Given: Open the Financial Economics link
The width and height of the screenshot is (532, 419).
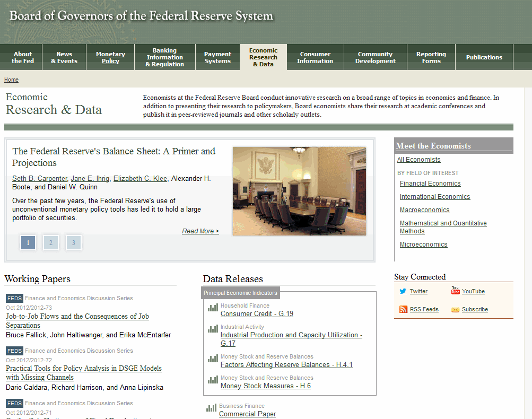Looking at the screenshot, I should pos(430,184).
